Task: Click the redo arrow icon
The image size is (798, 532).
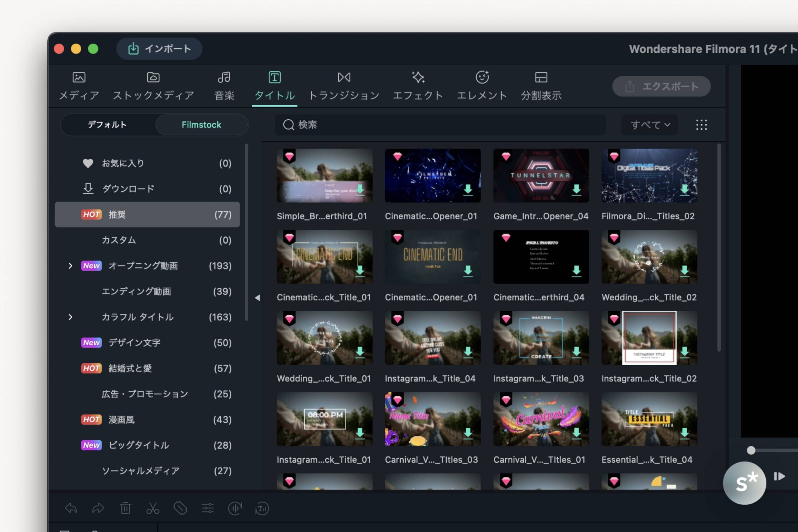Action: 98,508
